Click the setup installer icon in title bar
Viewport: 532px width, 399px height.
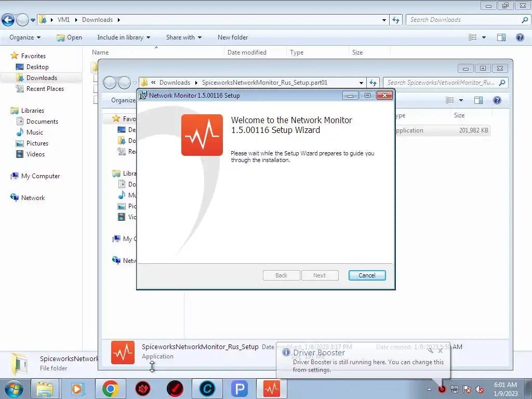[x=143, y=96]
